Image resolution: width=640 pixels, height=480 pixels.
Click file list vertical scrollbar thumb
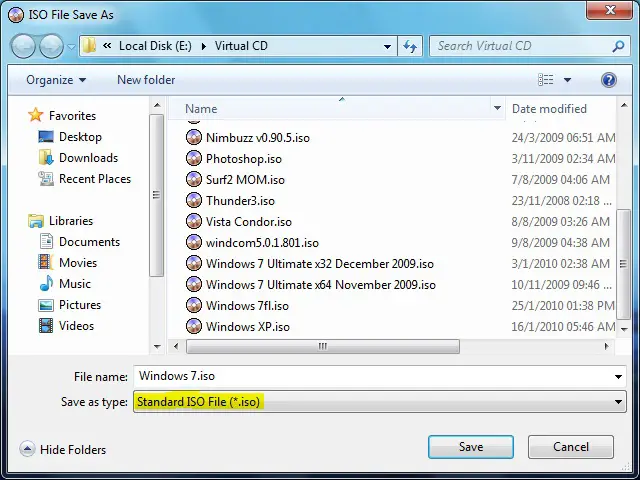coord(624,264)
